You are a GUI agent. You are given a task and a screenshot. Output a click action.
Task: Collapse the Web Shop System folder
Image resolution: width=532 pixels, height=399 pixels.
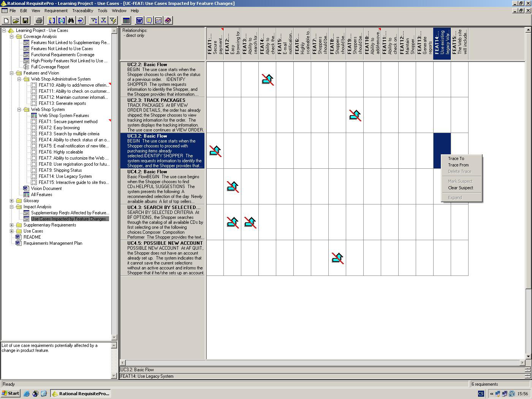tap(19, 109)
